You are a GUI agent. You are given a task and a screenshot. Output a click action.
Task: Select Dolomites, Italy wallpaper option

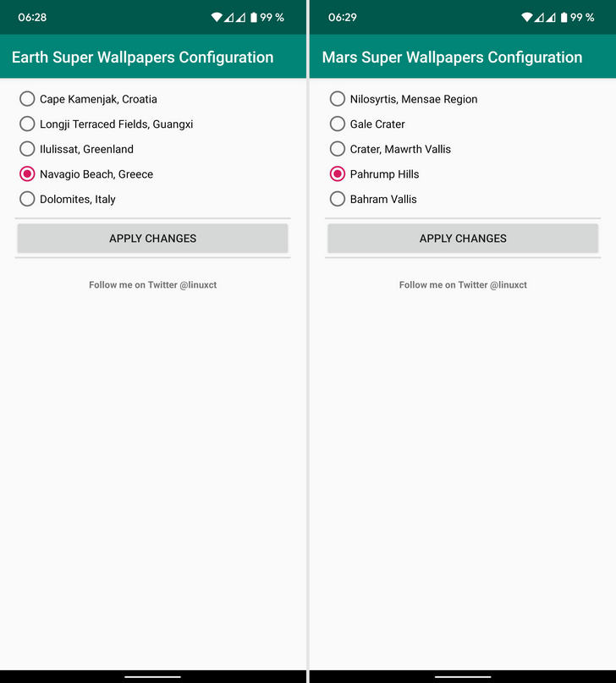(68, 199)
